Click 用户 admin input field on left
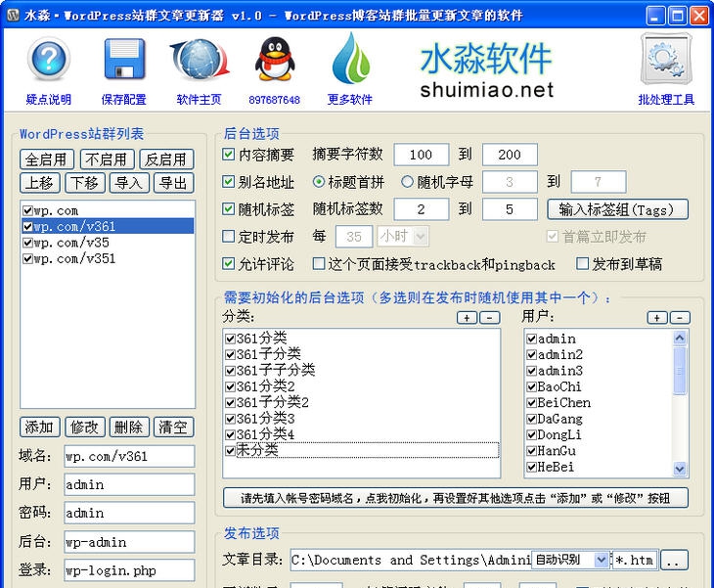 tap(129, 484)
